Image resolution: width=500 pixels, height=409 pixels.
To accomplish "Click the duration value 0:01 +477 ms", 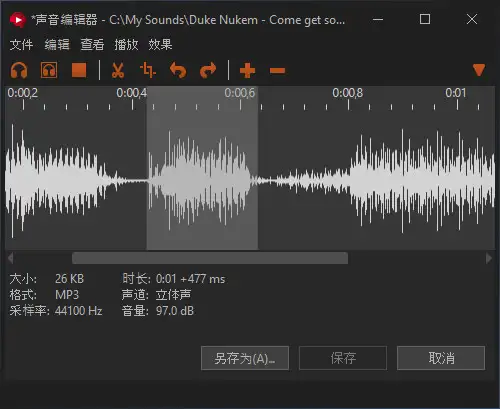I will coord(191,278).
